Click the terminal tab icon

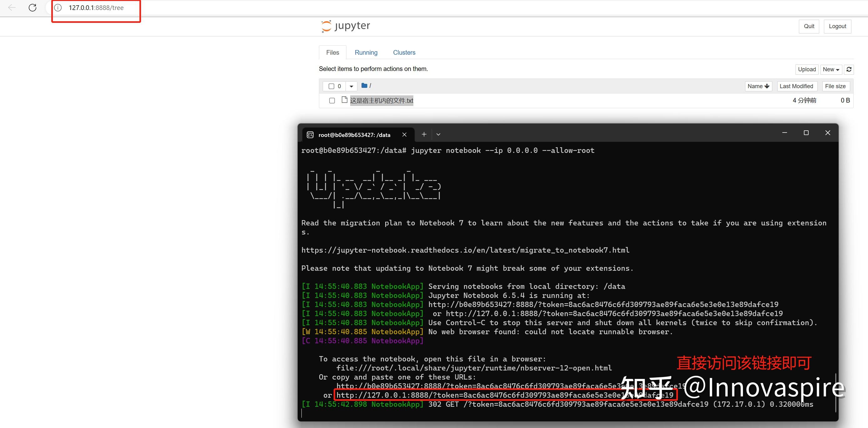pyautogui.click(x=310, y=135)
